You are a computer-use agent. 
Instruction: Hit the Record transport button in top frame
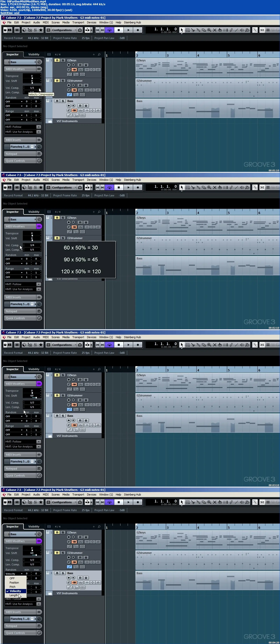138,30
